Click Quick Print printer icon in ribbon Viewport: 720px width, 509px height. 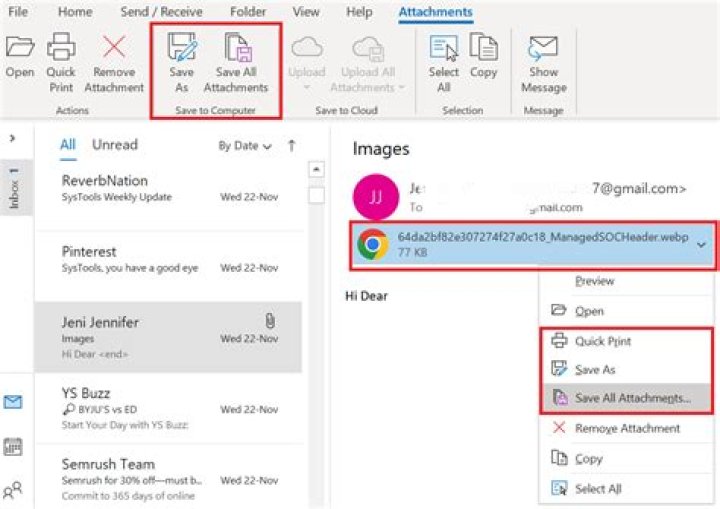point(61,47)
